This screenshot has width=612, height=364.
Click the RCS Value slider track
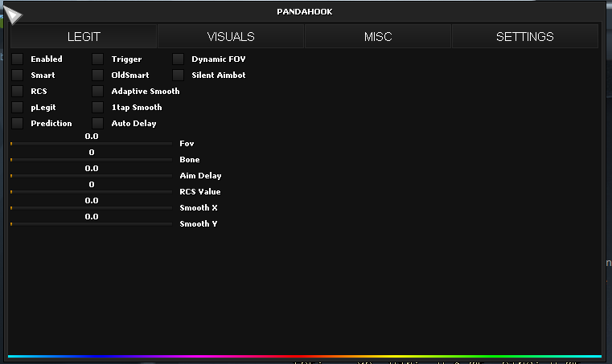pos(92,191)
